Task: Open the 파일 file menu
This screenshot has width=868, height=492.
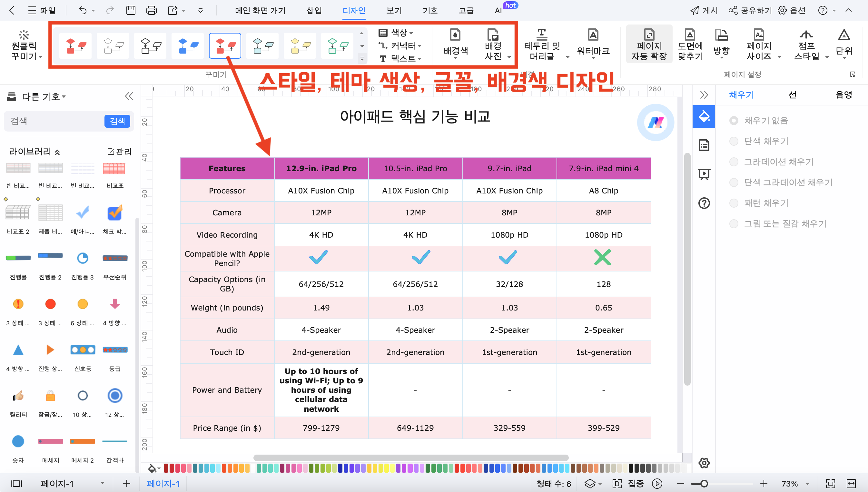Action: [x=42, y=10]
